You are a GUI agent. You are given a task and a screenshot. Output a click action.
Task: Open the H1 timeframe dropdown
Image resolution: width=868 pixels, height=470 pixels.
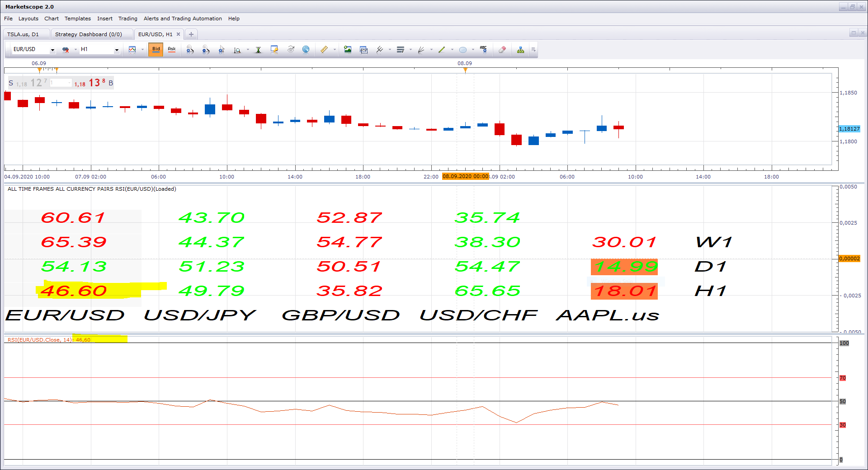pos(117,50)
